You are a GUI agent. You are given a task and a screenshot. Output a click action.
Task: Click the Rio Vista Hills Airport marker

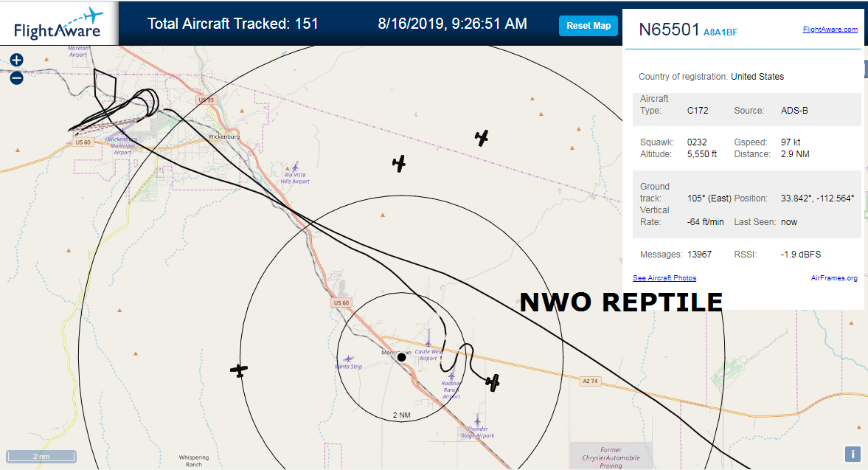[295, 167]
